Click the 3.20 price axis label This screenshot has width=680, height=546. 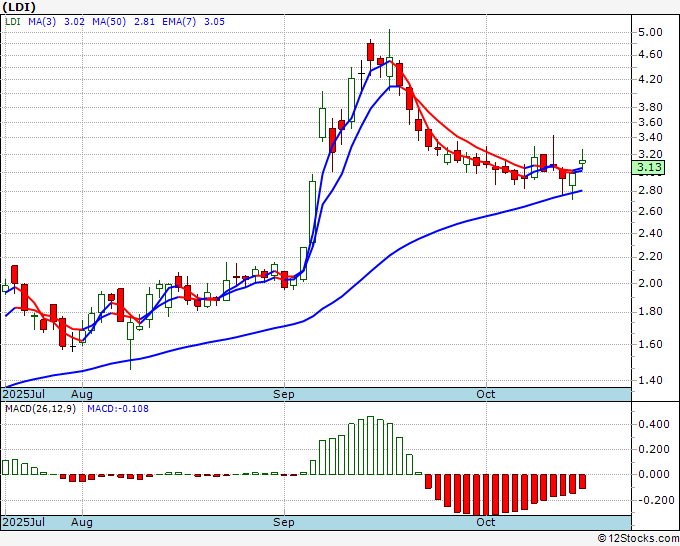click(x=650, y=154)
